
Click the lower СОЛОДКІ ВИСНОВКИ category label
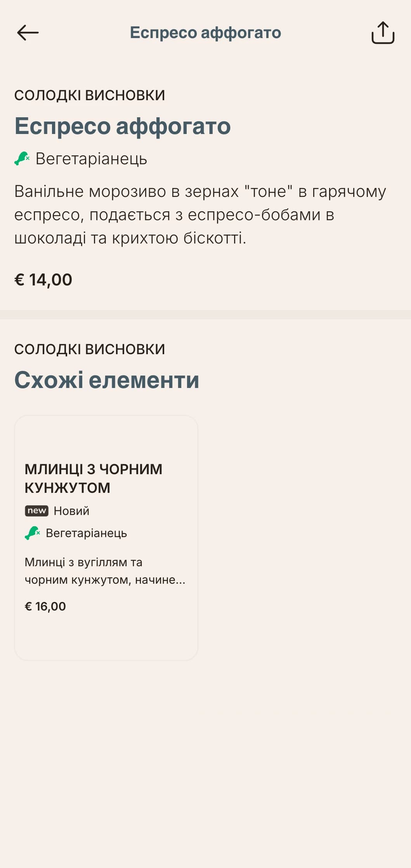click(x=90, y=349)
